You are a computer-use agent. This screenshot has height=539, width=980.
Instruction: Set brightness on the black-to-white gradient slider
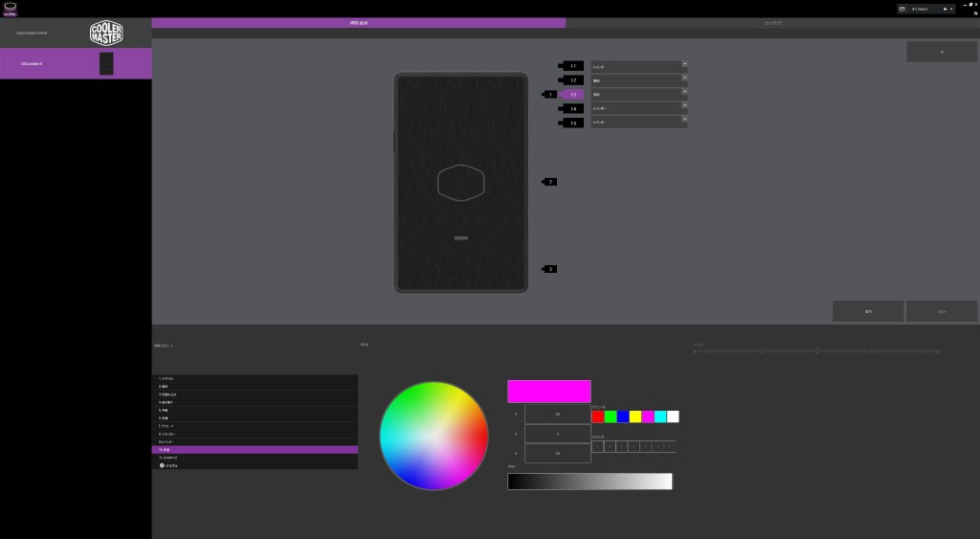[x=590, y=481]
